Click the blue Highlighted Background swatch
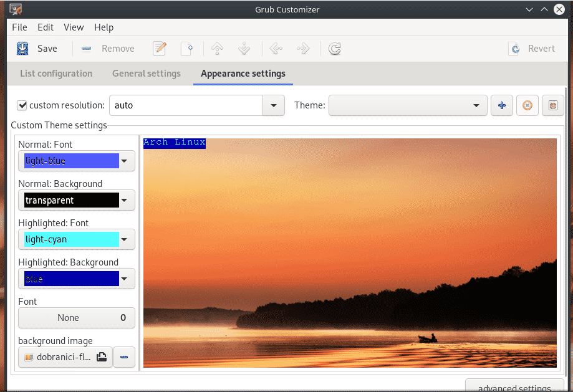This screenshot has height=392, width=573. [x=71, y=279]
